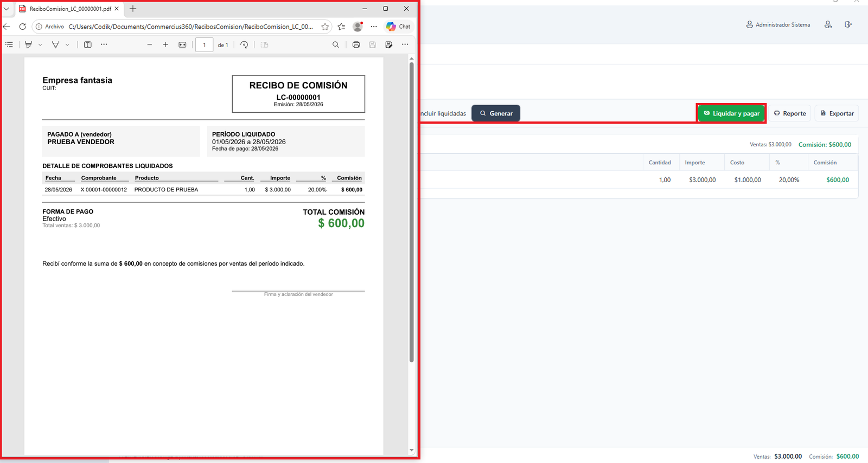Activate the add text tool
This screenshot has height=463, width=868.
click(88, 44)
